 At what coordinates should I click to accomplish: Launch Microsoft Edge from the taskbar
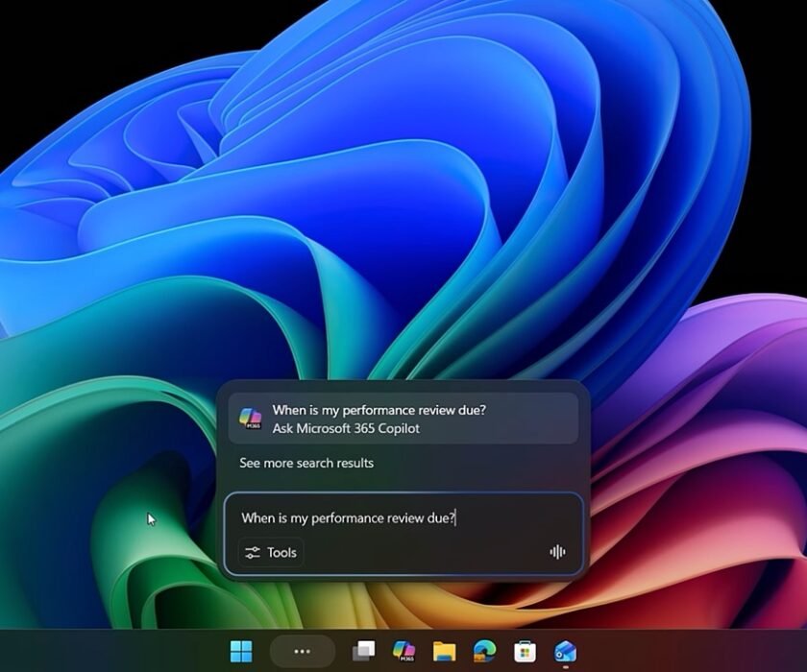pyautogui.click(x=483, y=651)
